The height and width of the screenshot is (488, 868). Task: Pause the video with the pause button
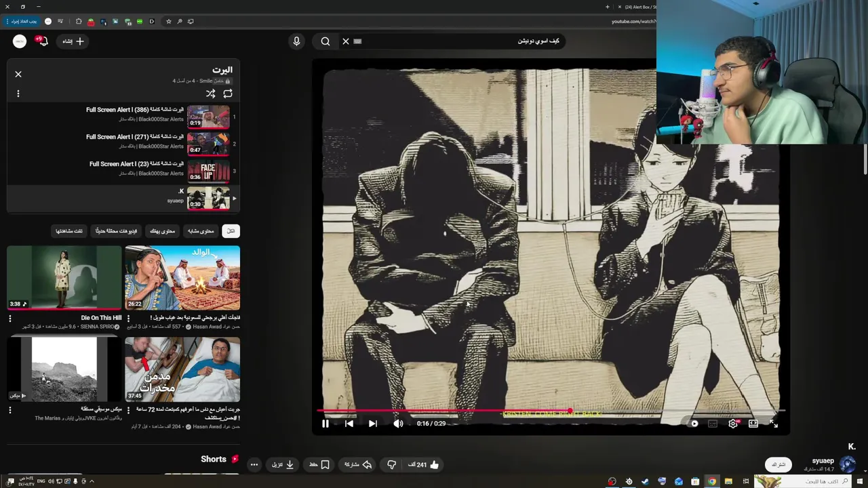pyautogui.click(x=325, y=424)
